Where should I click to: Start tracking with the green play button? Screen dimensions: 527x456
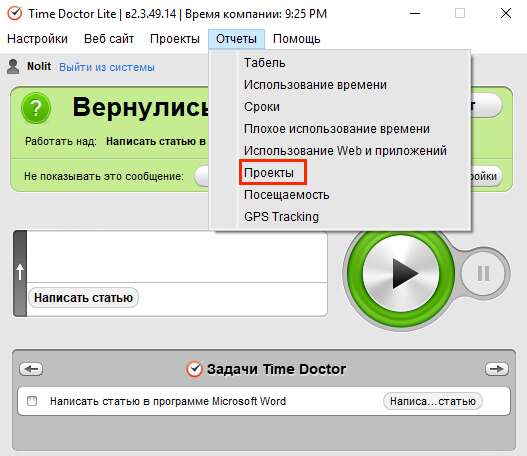coord(401,273)
